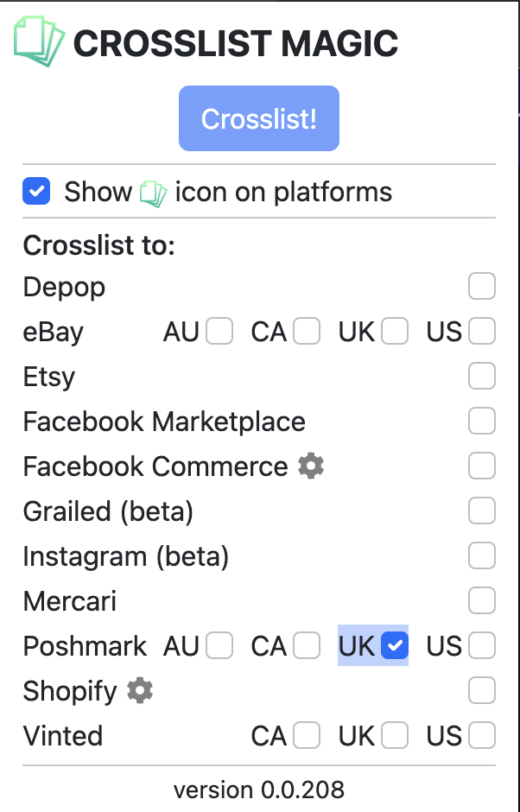520x812 pixels.
Task: Check the Poshmark CA checkbox
Action: click(307, 645)
